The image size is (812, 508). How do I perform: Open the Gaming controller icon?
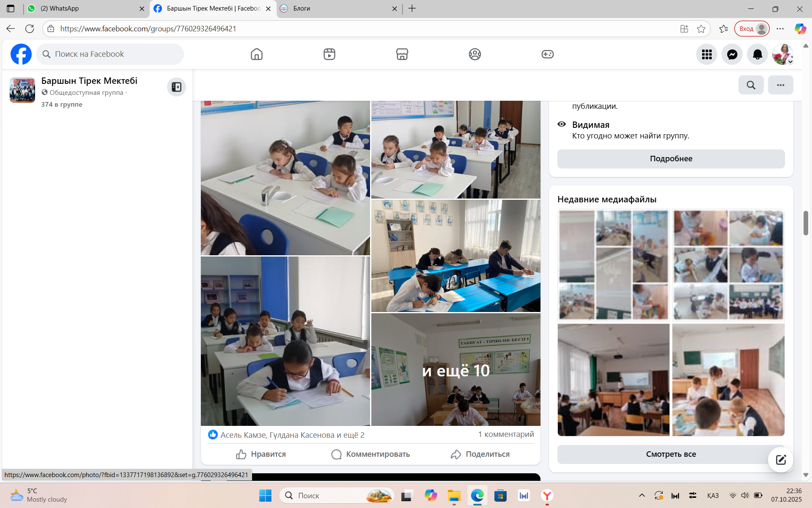click(x=547, y=54)
